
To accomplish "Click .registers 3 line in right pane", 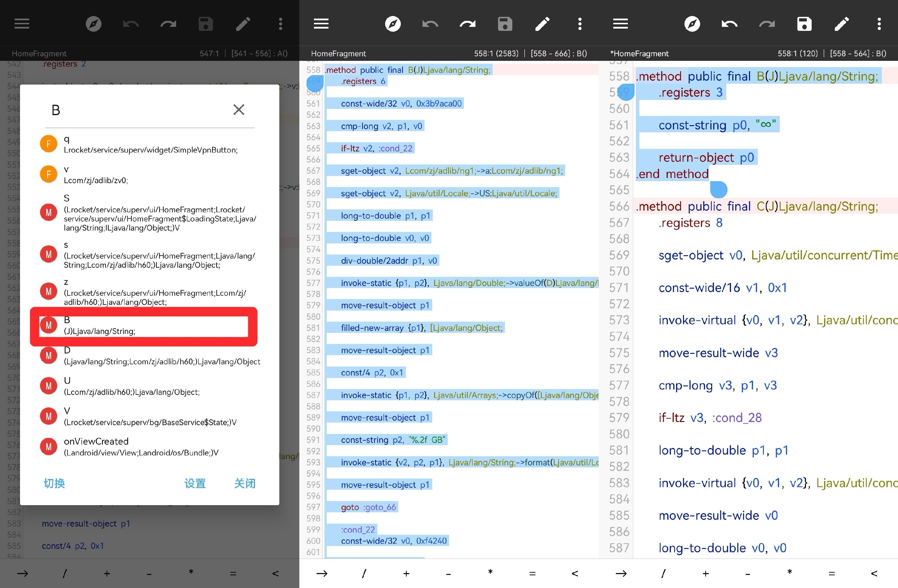I will [x=690, y=92].
